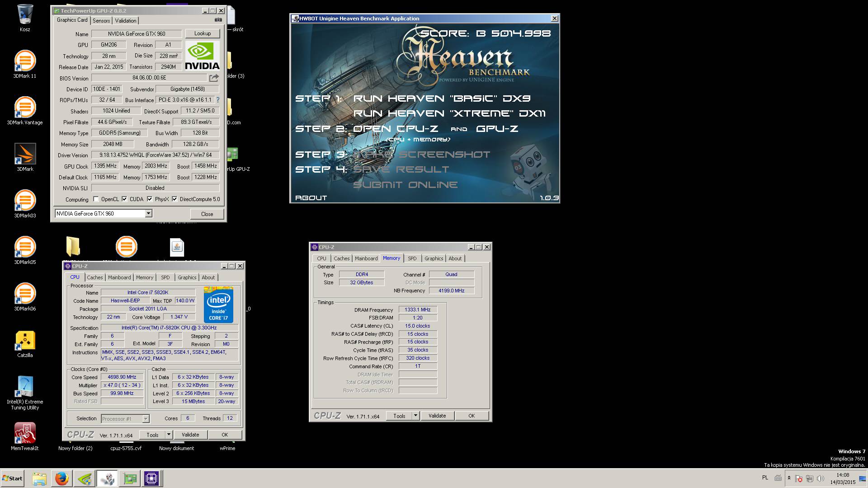Open Windows Explorer from the taskbar
The height and width of the screenshot is (488, 868).
click(39, 479)
